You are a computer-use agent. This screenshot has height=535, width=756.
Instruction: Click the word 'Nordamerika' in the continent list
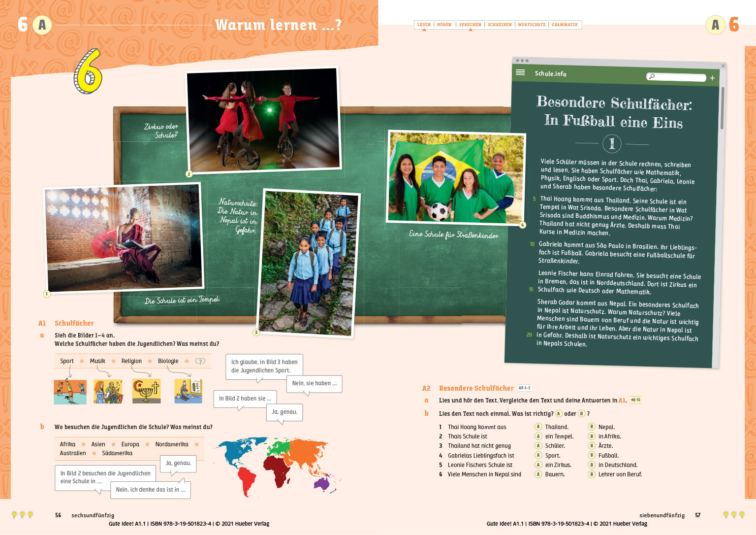[x=172, y=444]
